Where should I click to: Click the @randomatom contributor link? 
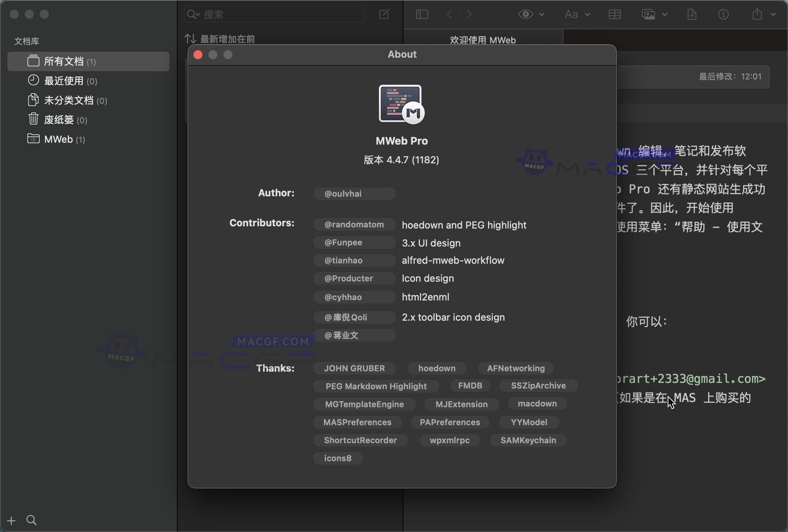[354, 224]
